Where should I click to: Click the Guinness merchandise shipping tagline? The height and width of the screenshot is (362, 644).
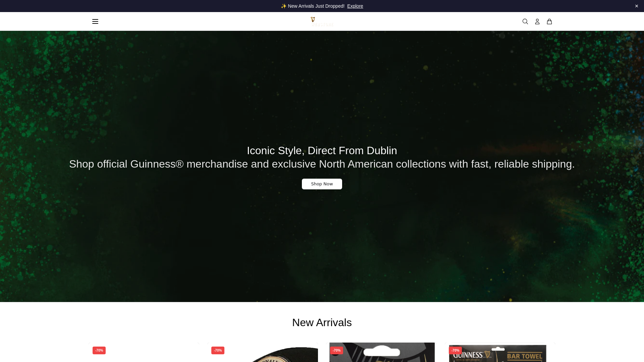[322, 164]
